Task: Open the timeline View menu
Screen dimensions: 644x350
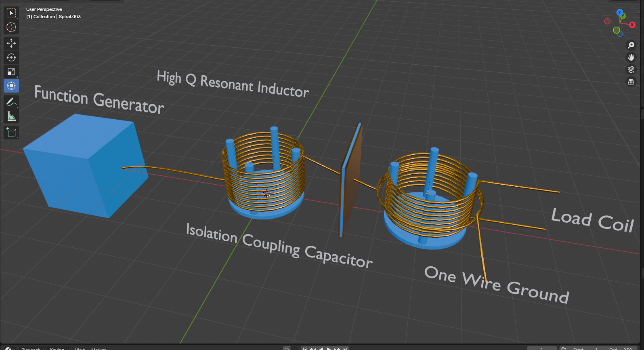Action: point(80,348)
